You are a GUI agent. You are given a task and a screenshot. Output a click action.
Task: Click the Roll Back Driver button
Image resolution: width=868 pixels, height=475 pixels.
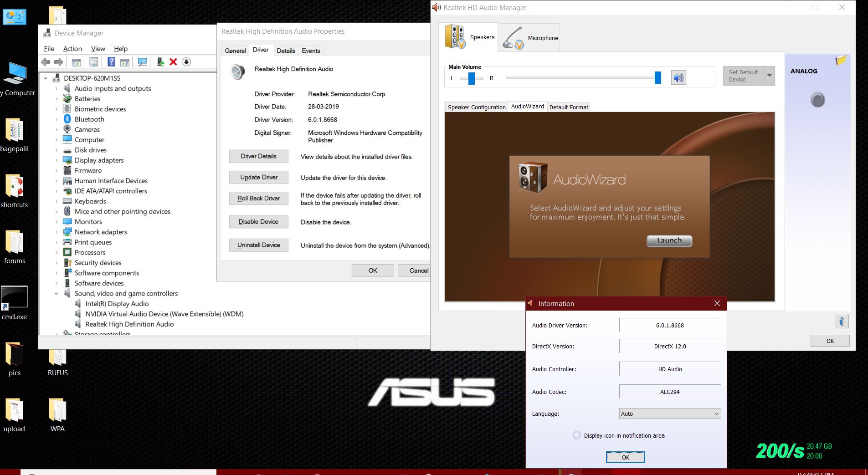[x=258, y=198]
